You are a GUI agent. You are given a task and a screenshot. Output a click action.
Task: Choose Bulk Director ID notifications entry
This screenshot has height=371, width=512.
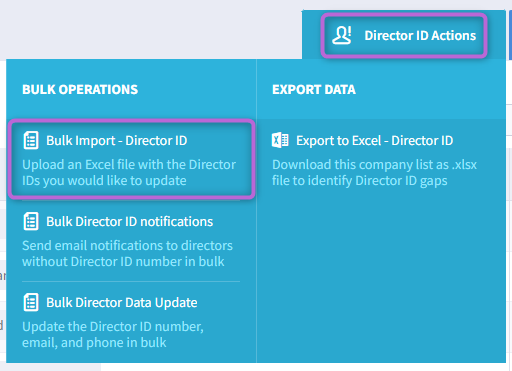[x=129, y=222]
